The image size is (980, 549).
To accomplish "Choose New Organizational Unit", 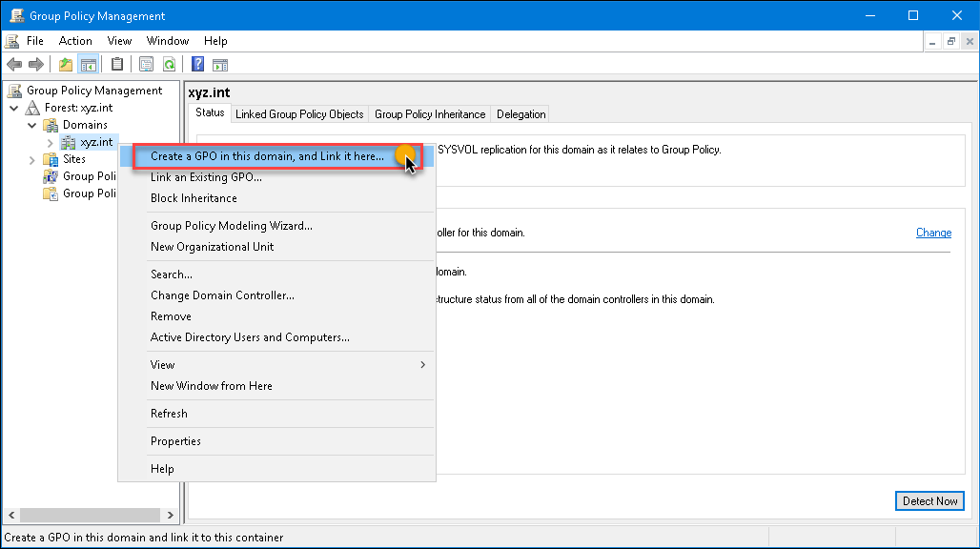I will pos(277,247).
